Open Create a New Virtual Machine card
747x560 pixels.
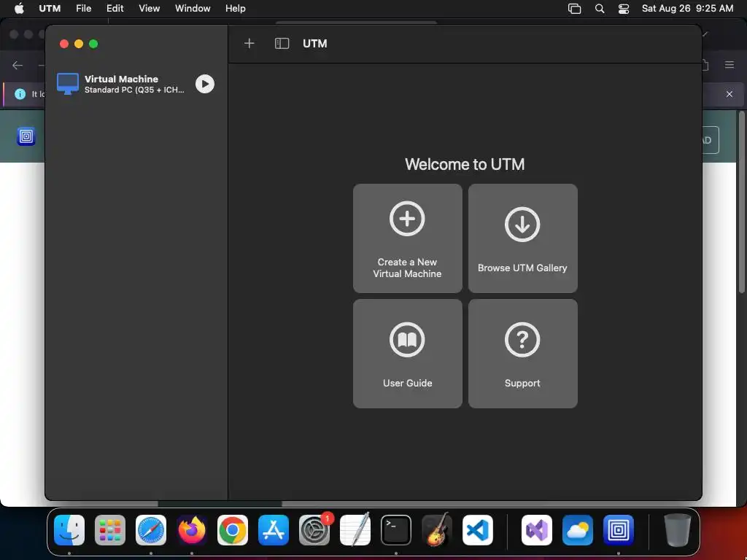pyautogui.click(x=407, y=238)
